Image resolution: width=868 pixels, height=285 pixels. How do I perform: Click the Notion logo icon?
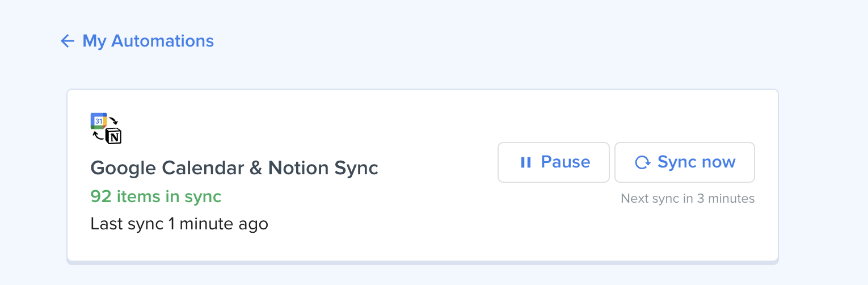tap(114, 136)
